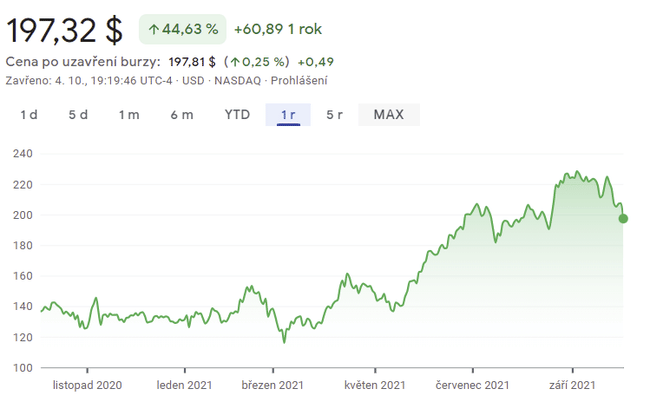Click the main price 197,32 $
650x410 pixels.
[x=65, y=30]
